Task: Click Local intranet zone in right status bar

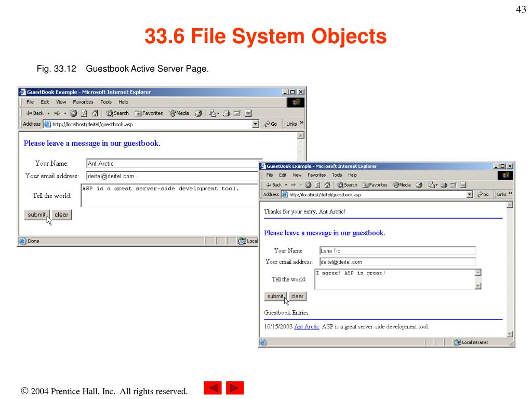Action: click(472, 342)
